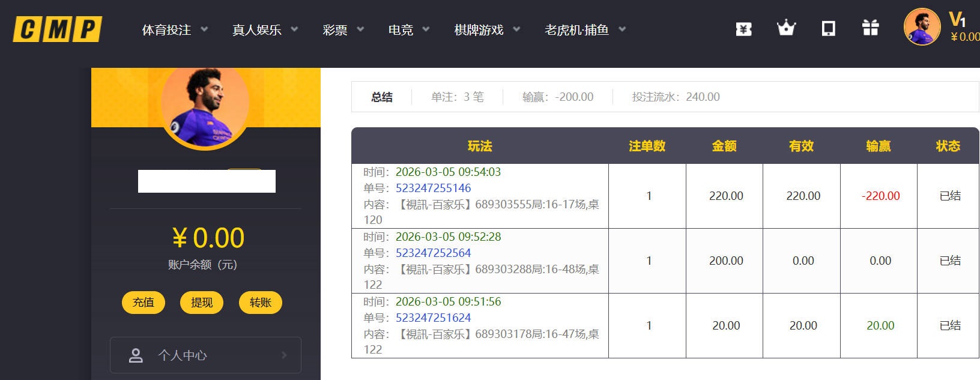The height and width of the screenshot is (380, 980).
Task: Click the 提现 withdraw button
Action: coord(202,303)
